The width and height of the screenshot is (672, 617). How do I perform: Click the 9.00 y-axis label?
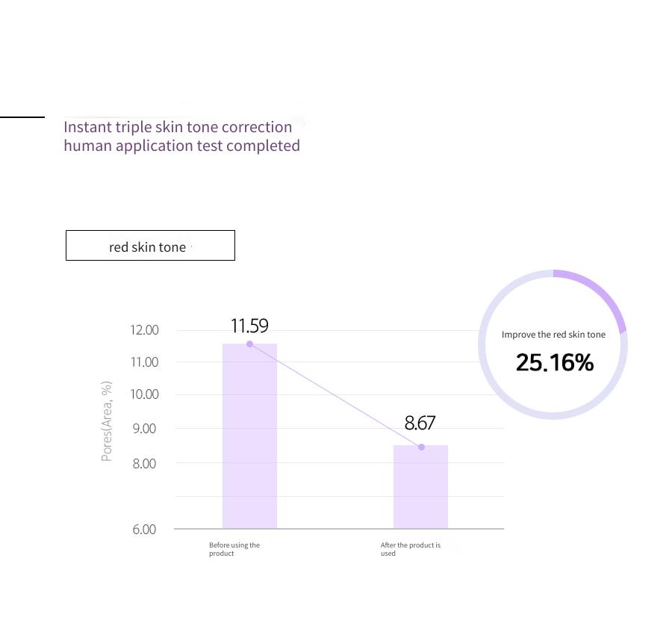pos(144,428)
